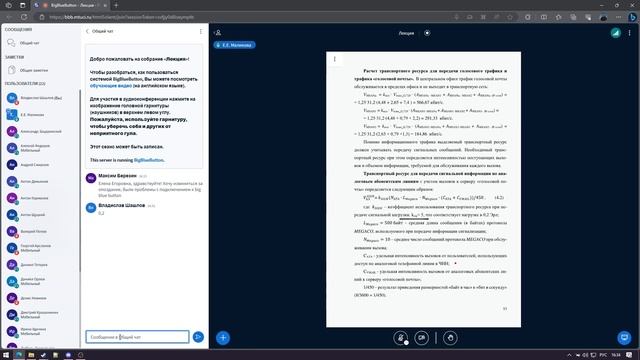Image resolution: width=640 pixels, height=360 pixels.
Task: Click the обучающие видео link
Action: point(111,86)
